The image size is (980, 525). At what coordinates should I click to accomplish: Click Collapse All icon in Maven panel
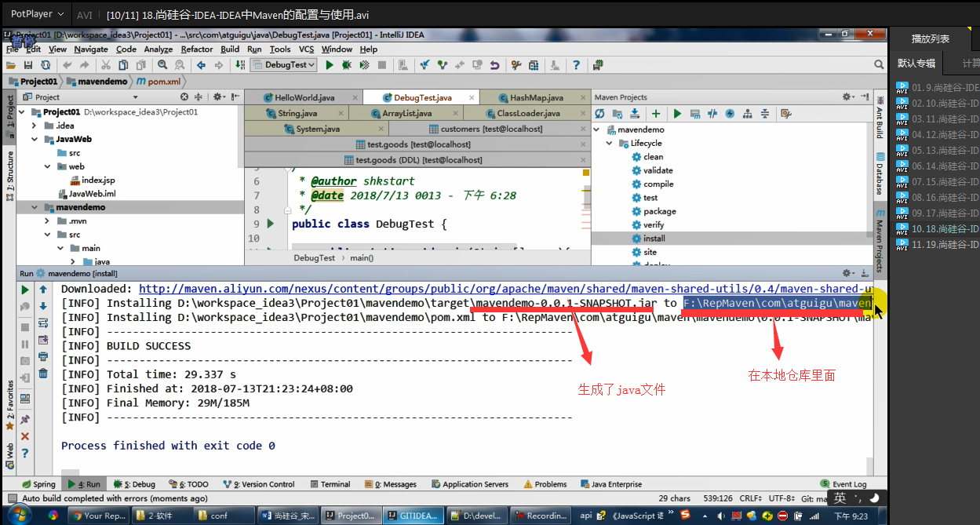[x=764, y=114]
